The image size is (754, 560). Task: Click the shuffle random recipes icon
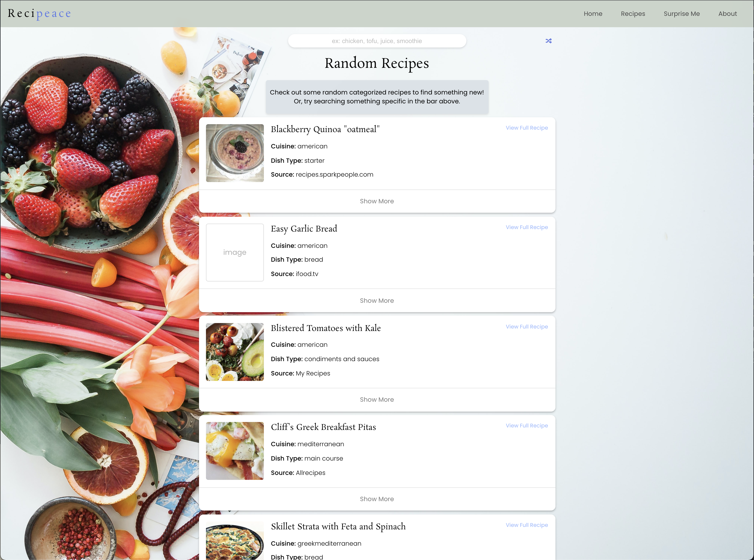click(549, 41)
